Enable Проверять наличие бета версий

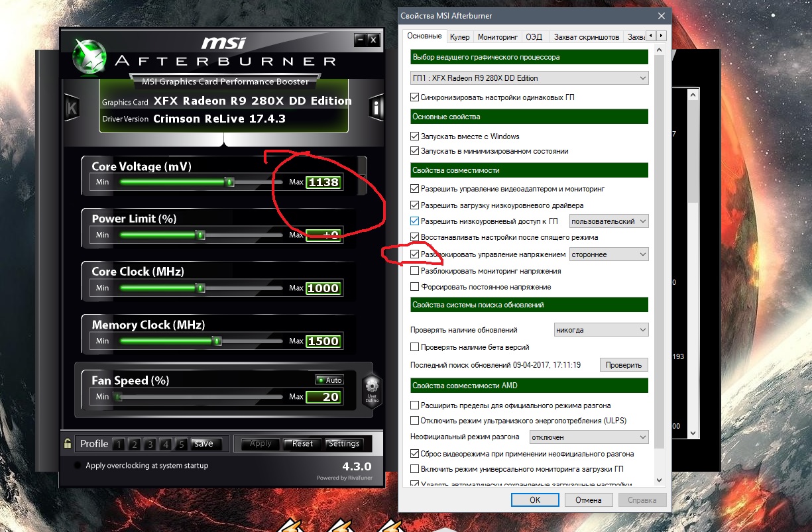click(x=415, y=347)
